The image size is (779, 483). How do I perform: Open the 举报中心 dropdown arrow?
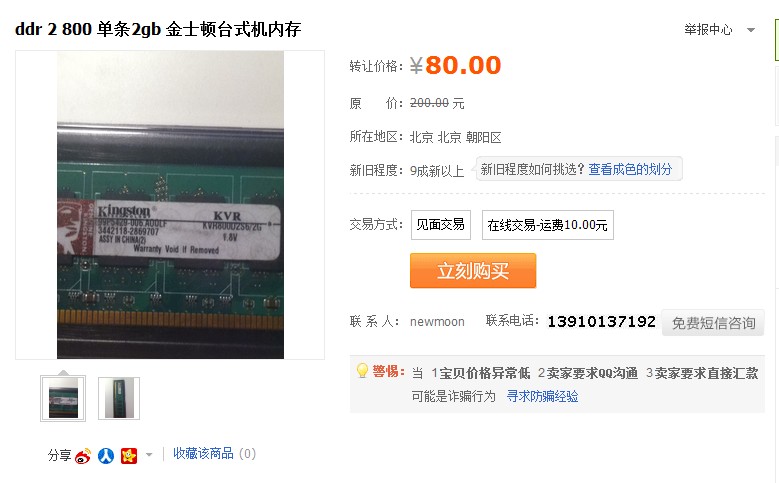click(751, 30)
